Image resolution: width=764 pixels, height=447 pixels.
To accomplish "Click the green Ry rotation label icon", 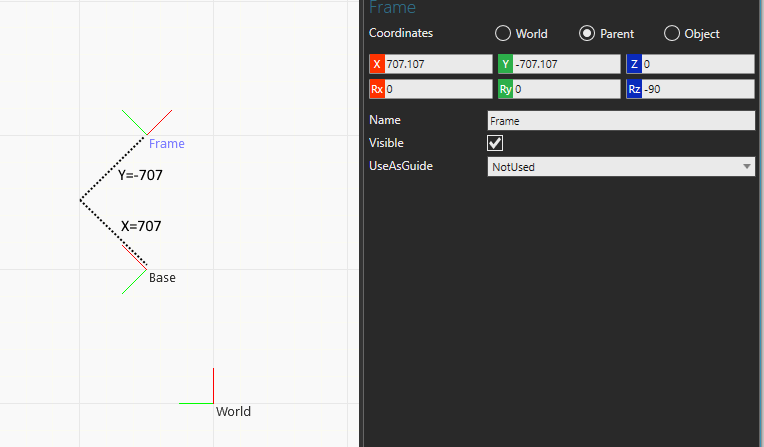I will [506, 89].
